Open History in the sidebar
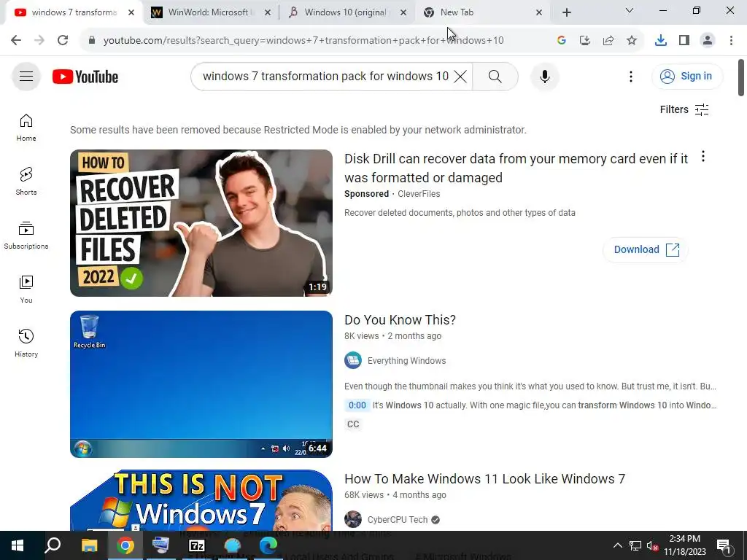The width and height of the screenshot is (747, 560). (26, 343)
